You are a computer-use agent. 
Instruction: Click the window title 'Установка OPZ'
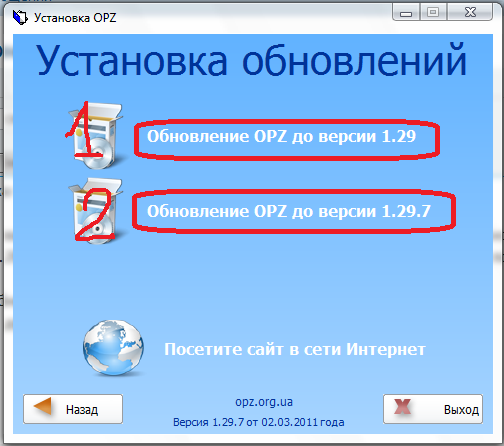click(x=75, y=18)
